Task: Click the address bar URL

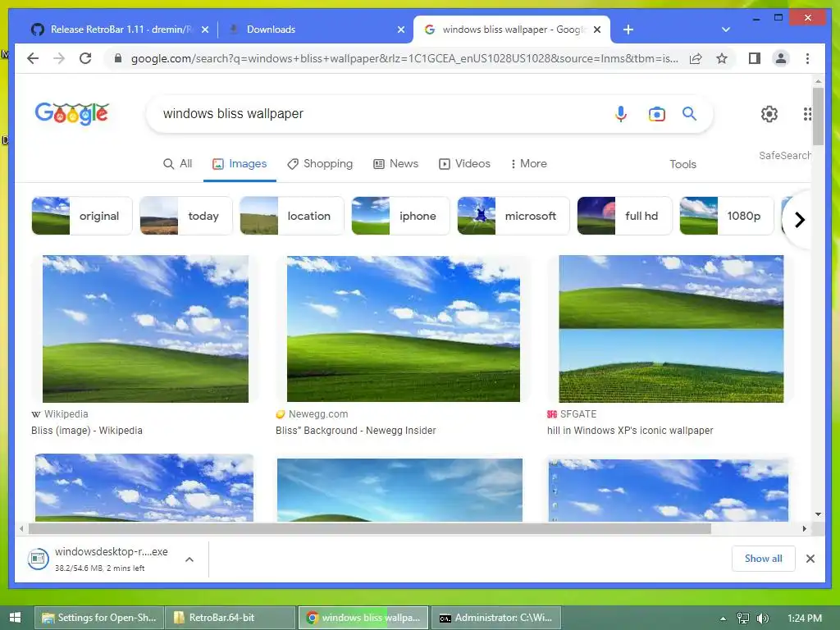Action: 404,58
